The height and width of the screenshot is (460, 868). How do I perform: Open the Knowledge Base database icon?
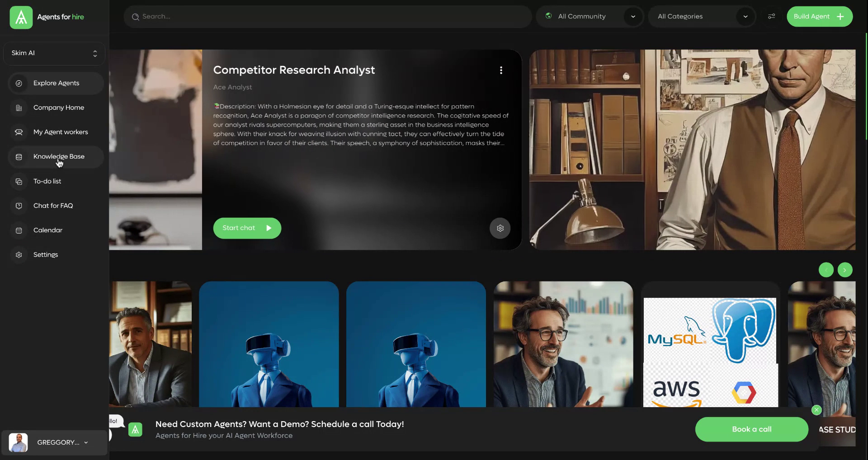coord(18,157)
